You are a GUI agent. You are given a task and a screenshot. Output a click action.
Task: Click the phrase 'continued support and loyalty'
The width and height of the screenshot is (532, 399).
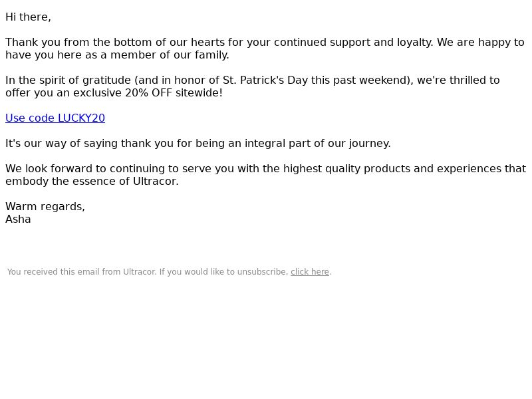354,43
